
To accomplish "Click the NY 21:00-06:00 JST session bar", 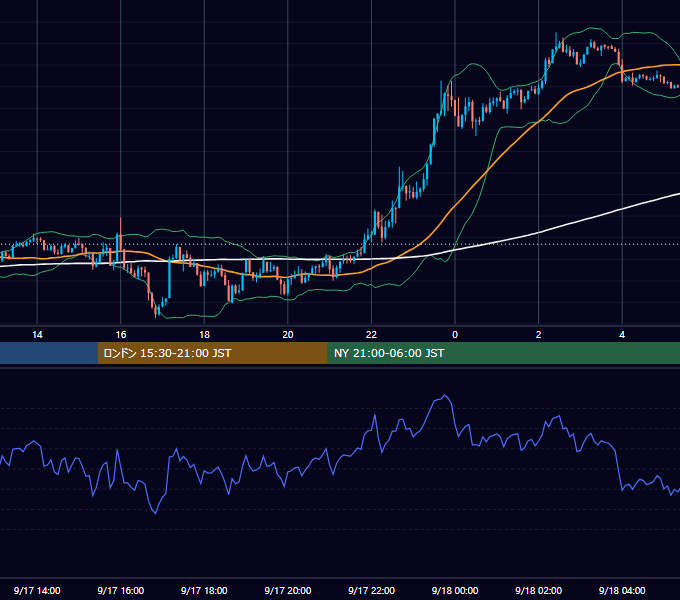I will tap(503, 353).
